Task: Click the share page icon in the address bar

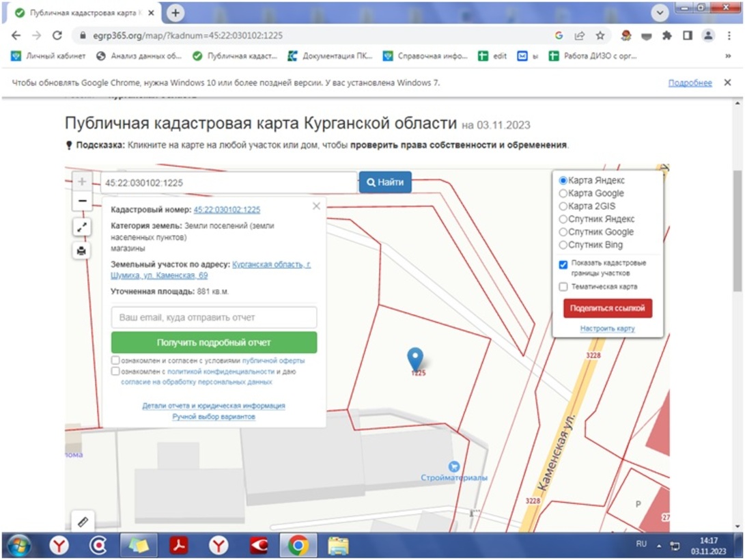Action: tap(579, 36)
